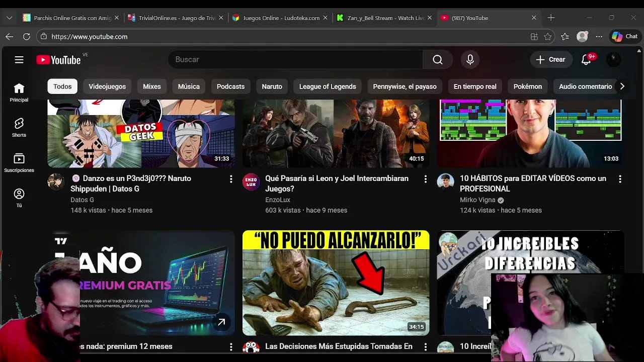Viewport: 644px width, 362px height.
Task: Click the YouTube logo
Action: pos(58,60)
